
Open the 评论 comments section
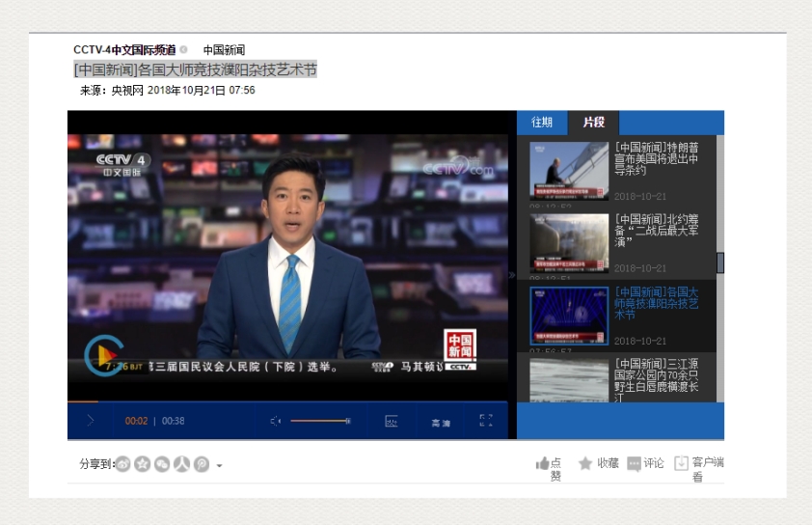[645, 463]
